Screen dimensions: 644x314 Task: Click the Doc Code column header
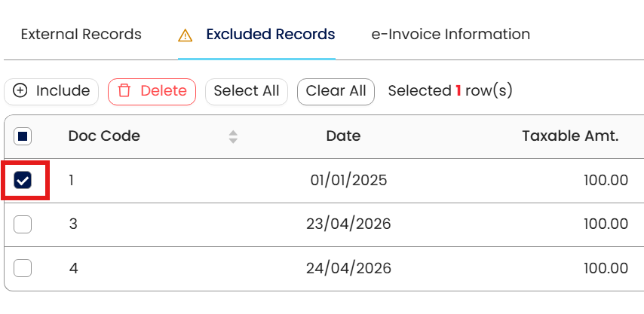(x=104, y=136)
